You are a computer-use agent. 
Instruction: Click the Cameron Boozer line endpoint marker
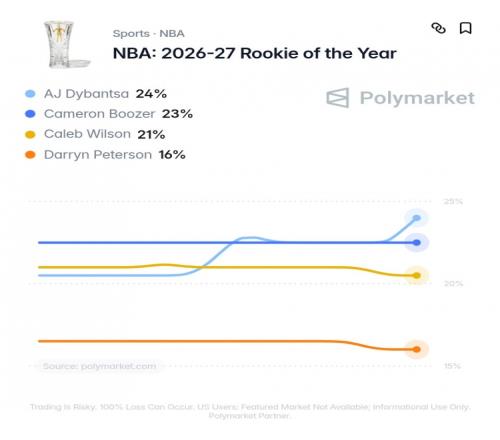pyautogui.click(x=417, y=243)
